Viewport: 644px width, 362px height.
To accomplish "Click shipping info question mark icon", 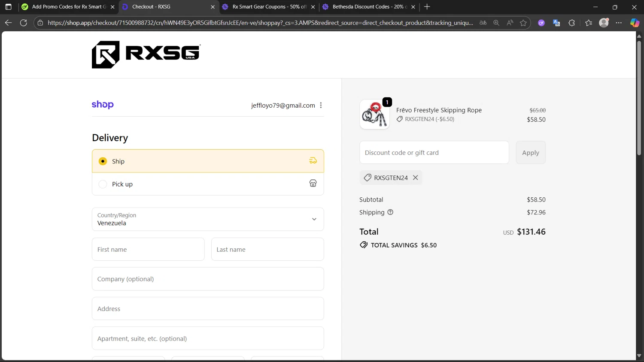I will (x=390, y=212).
